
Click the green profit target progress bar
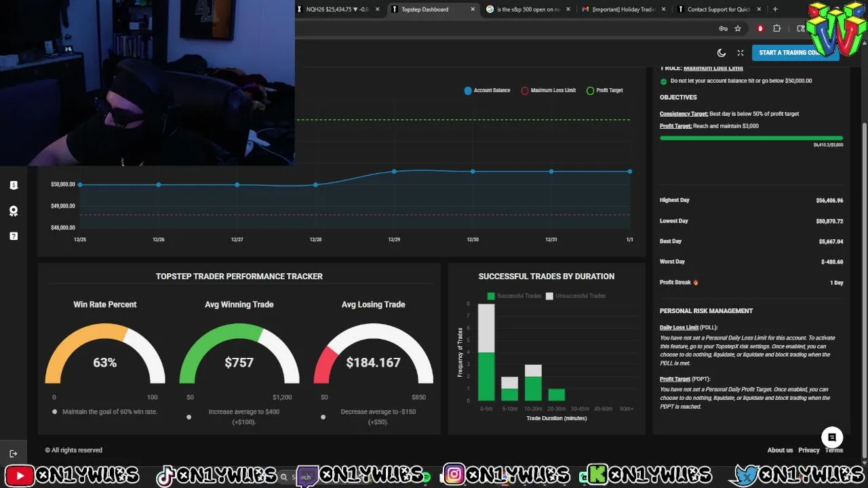click(751, 138)
